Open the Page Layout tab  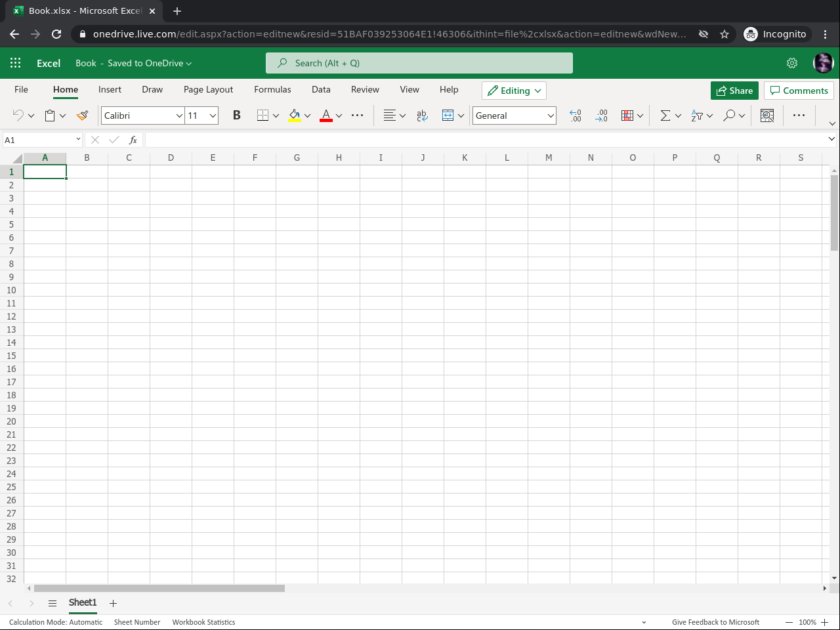click(x=208, y=90)
